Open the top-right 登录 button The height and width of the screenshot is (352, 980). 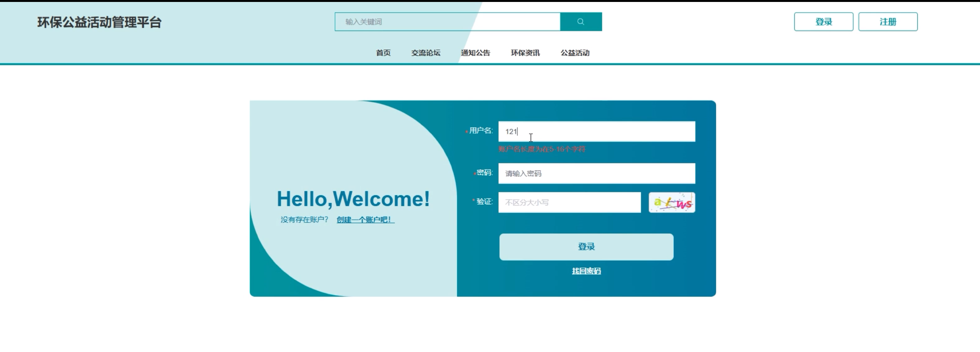click(823, 22)
